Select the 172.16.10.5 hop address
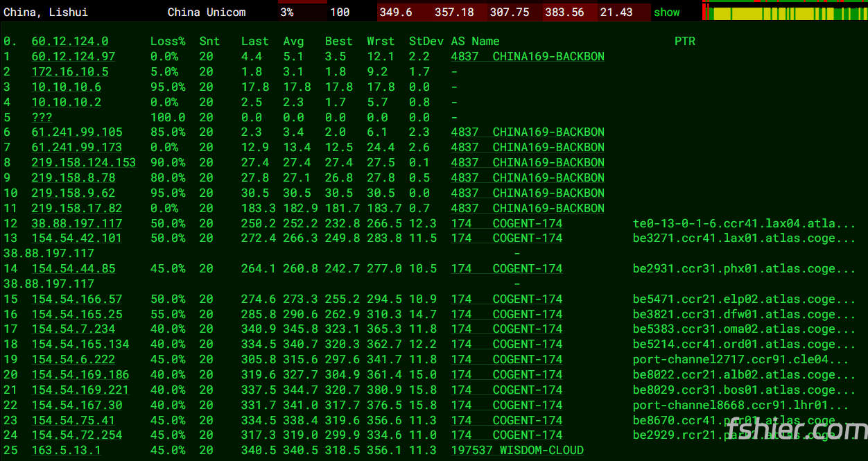 pos(69,72)
